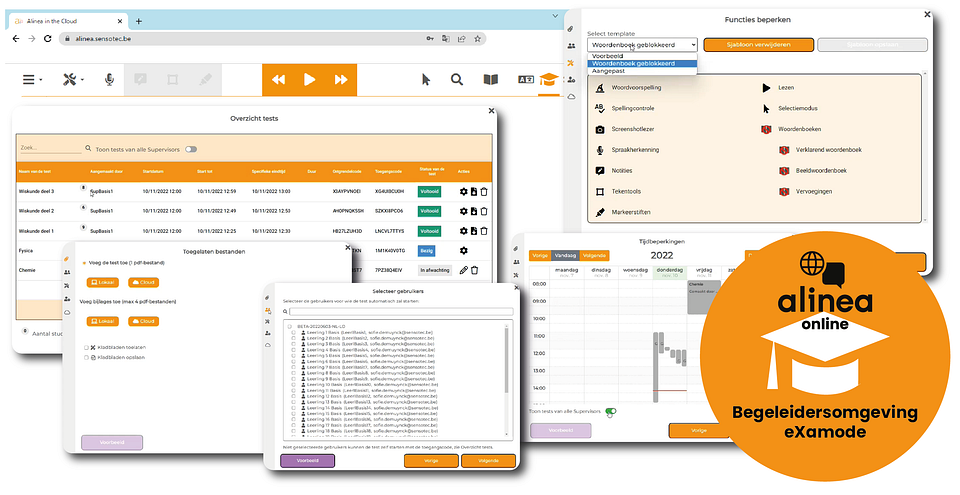The width and height of the screenshot is (960, 495).
Task: Edit the Chemie test with pencil icon
Action: (463, 270)
